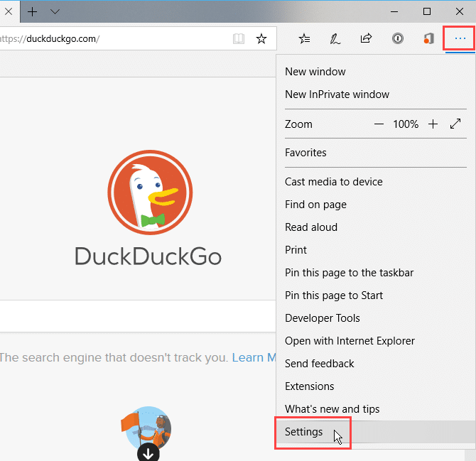Open Extensions from the menu
Screen dimensions: 476x461
[376, 386]
